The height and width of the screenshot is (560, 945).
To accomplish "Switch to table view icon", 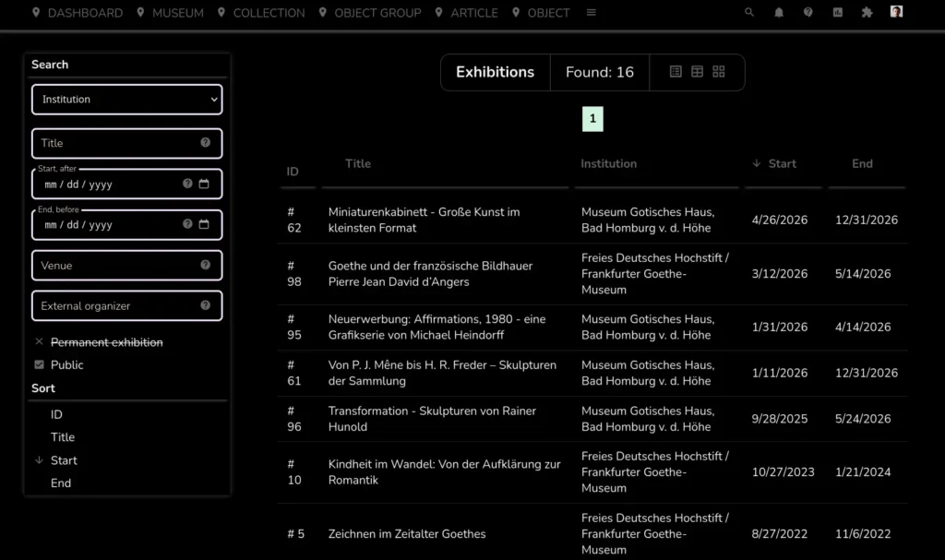I will click(x=698, y=72).
